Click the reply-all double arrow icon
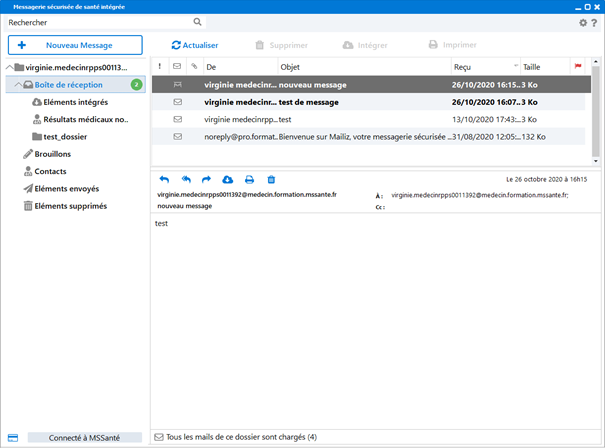 coord(185,179)
